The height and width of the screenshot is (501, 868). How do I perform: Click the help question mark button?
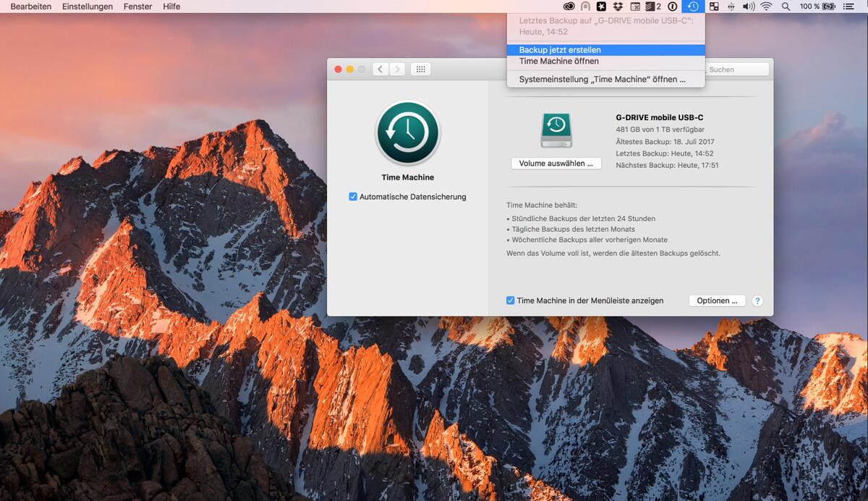757,300
